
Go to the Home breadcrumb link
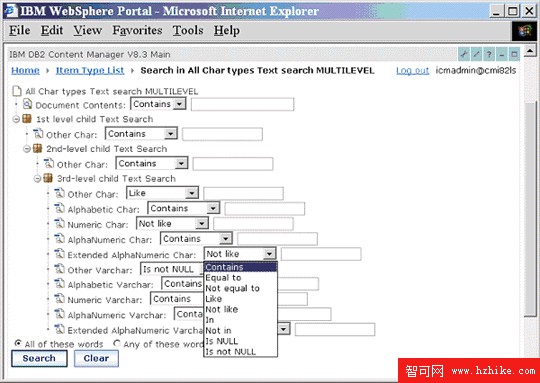[25, 70]
